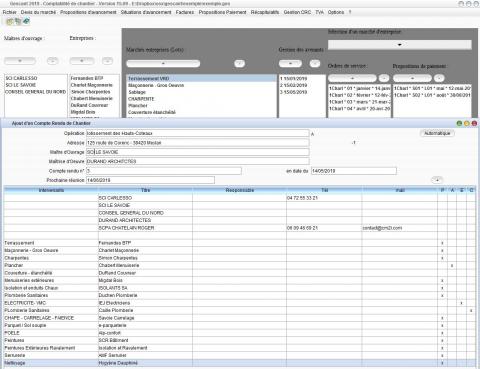Click the remove (-) button under Ordres de service
The height and width of the screenshot is (369, 480).
[x=384, y=78]
